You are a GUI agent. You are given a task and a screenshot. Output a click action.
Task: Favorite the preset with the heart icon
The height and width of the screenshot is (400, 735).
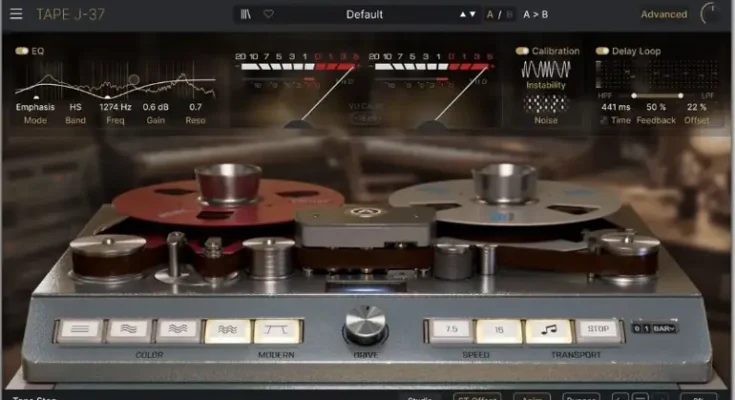tap(268, 14)
